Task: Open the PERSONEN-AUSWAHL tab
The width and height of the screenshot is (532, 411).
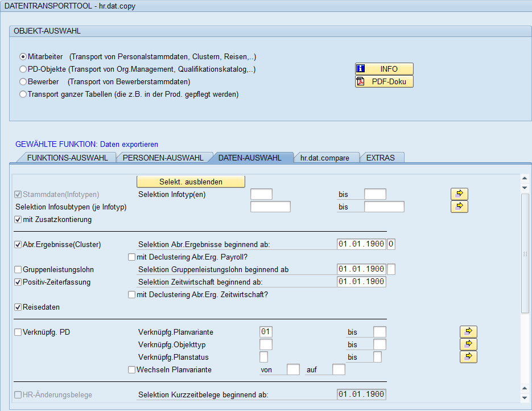Action: pos(163,158)
